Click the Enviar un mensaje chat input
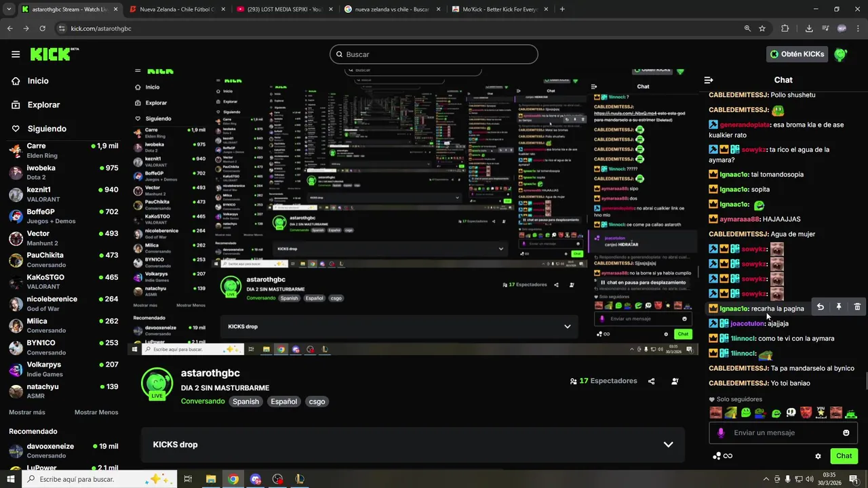 tap(783, 432)
